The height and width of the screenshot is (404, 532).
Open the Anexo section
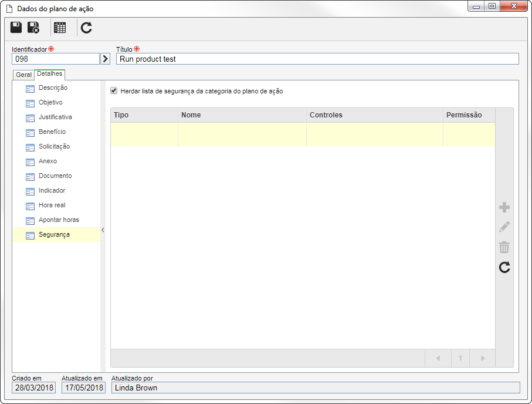click(48, 161)
